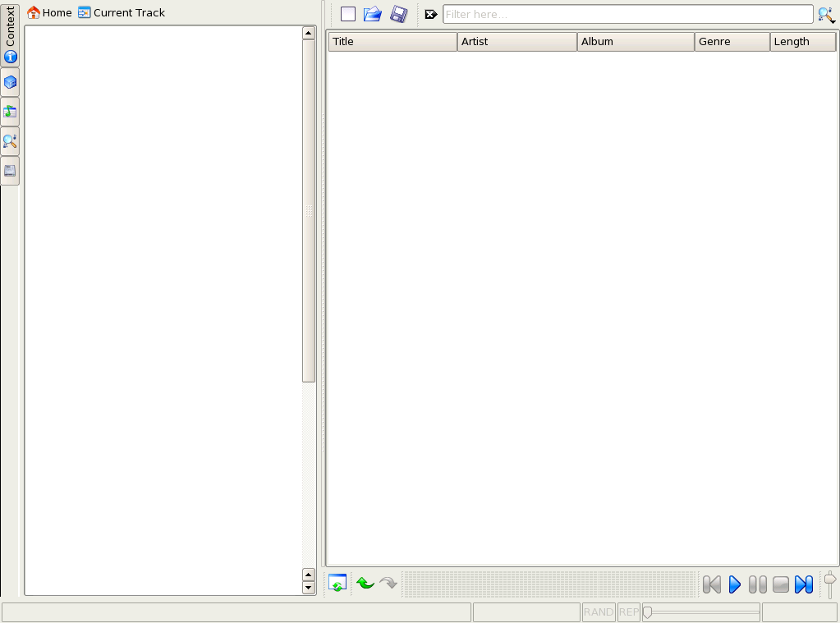Save playlist using the floppy disk icon

click(398, 14)
